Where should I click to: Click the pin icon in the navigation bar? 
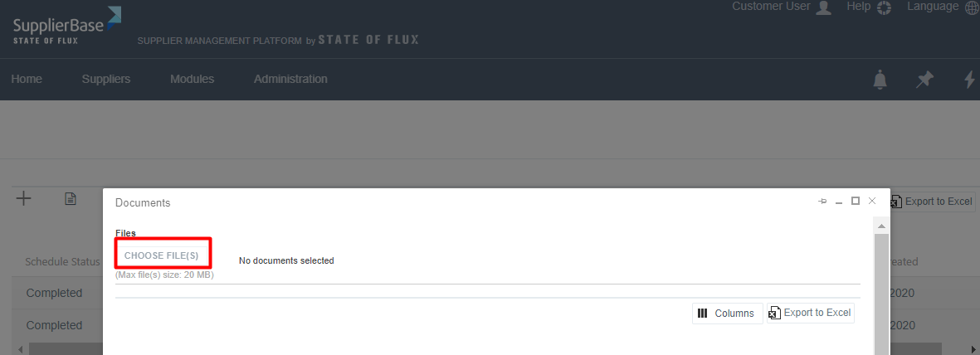coord(924,80)
